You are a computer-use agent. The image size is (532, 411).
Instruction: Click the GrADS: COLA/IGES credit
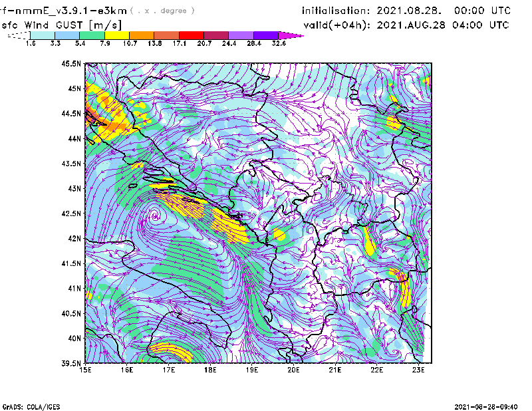(x=31, y=407)
